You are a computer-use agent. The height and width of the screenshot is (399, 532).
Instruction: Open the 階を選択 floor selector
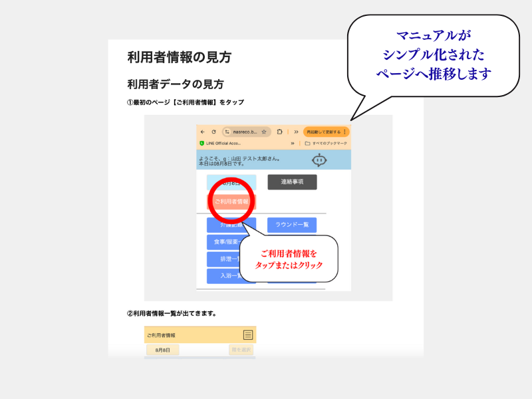coord(241,350)
